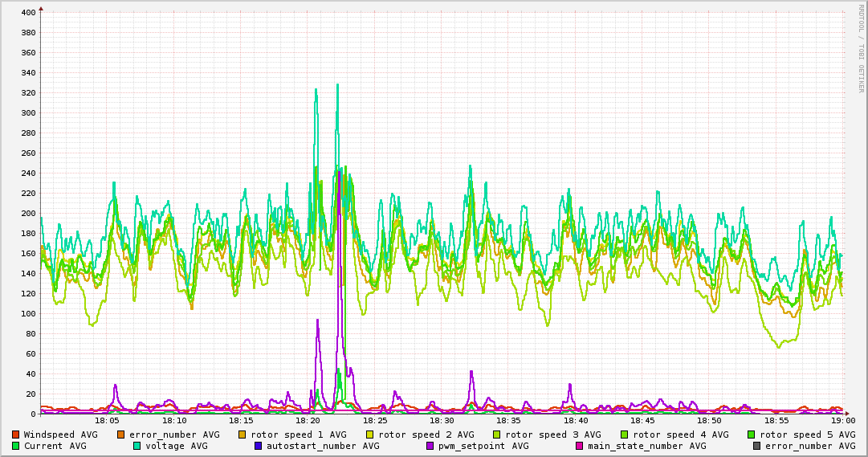Image resolution: width=868 pixels, height=457 pixels.
Task: Click the 320 value on the y-axis
Action: pos(28,92)
